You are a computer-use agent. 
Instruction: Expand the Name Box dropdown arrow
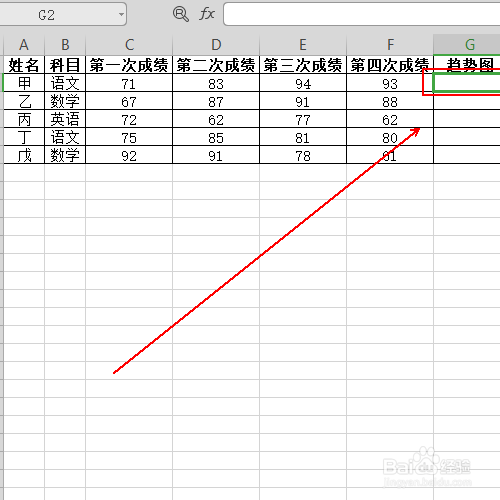(x=121, y=14)
